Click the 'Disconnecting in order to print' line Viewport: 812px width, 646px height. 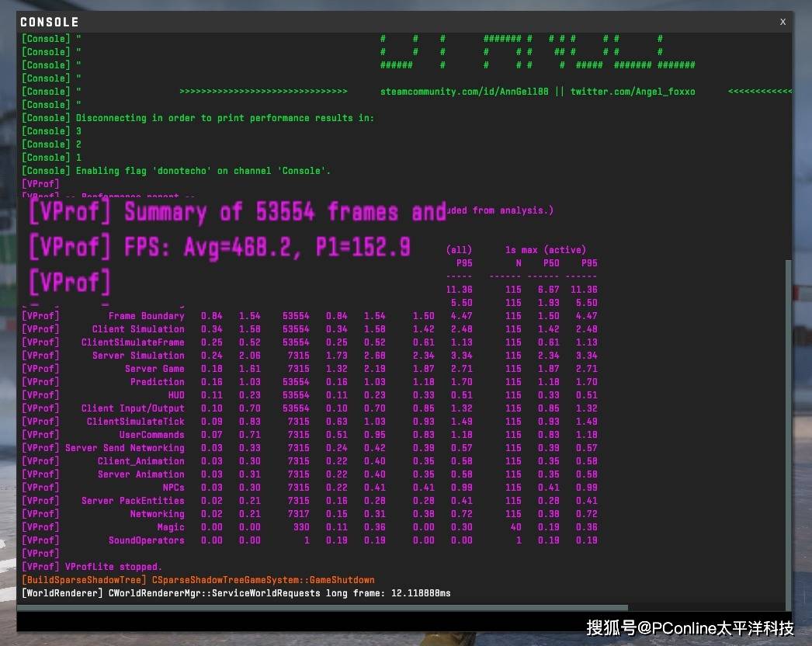[x=224, y=118]
